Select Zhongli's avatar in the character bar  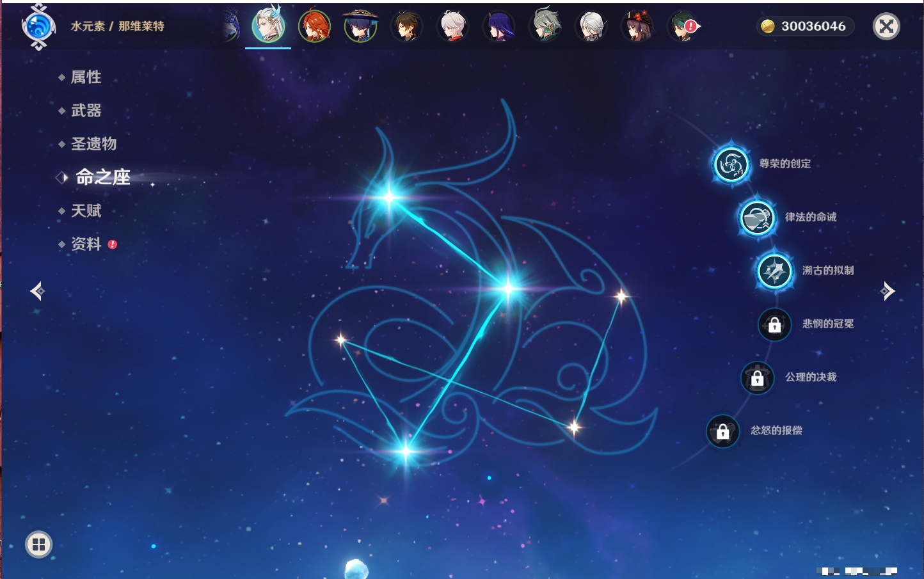pyautogui.click(x=406, y=27)
